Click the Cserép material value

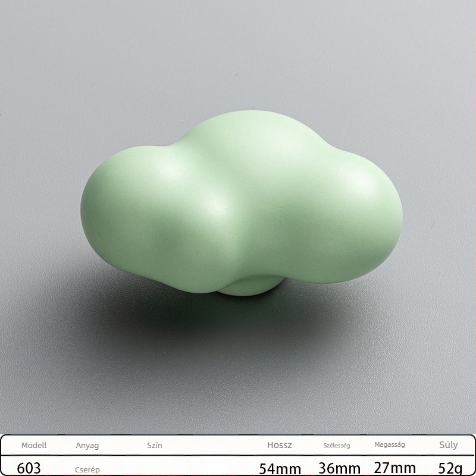pyautogui.click(x=87, y=469)
